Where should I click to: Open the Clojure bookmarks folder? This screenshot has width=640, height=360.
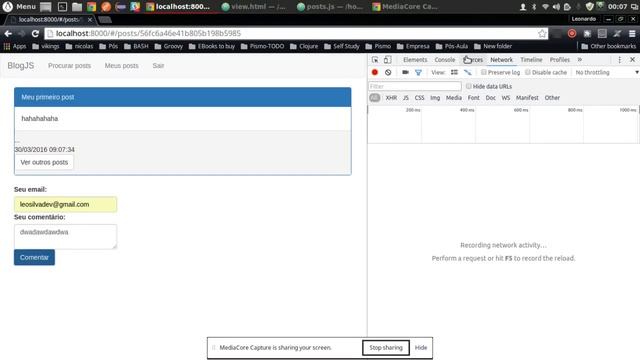coord(304,46)
